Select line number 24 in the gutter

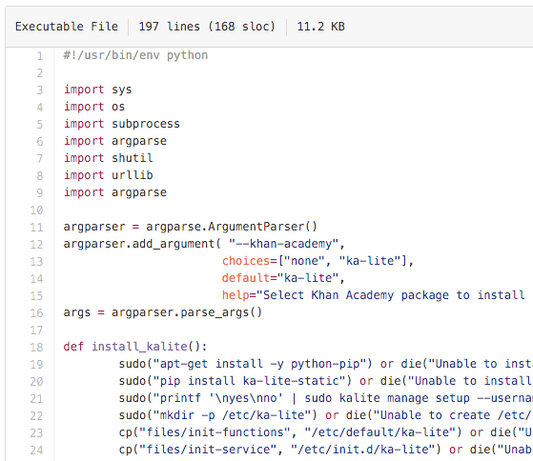[x=37, y=450]
